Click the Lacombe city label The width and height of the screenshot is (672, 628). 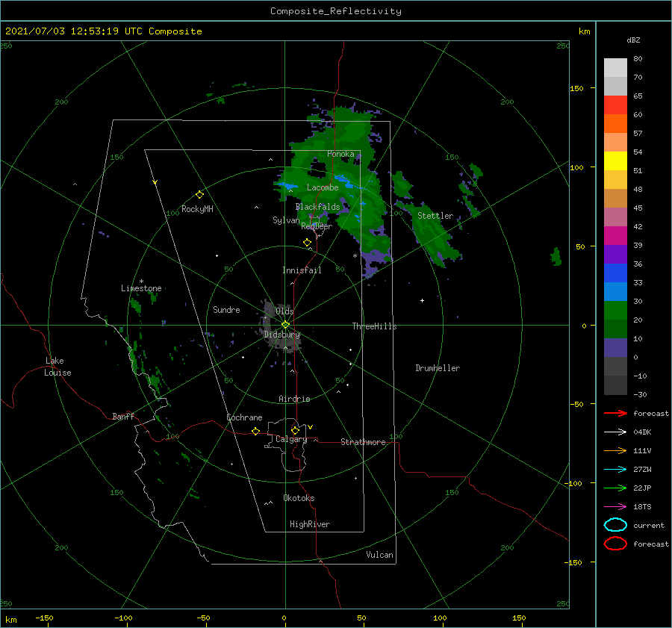pyautogui.click(x=323, y=187)
